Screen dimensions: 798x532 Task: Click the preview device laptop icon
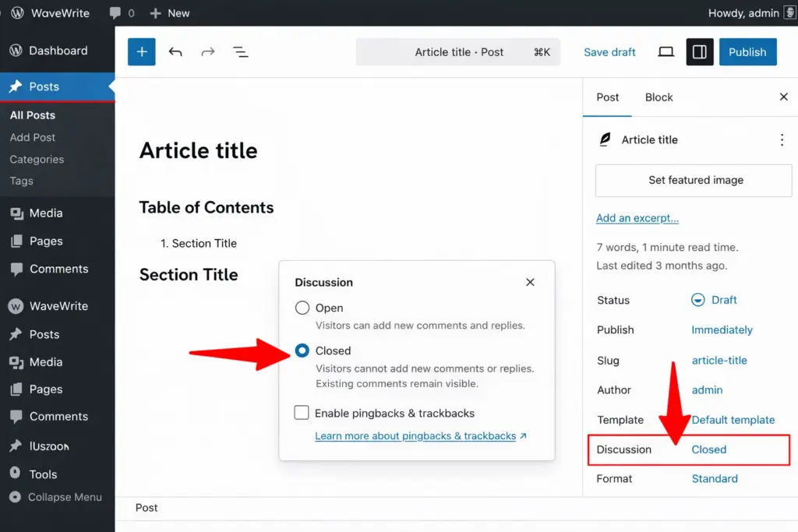[666, 52]
